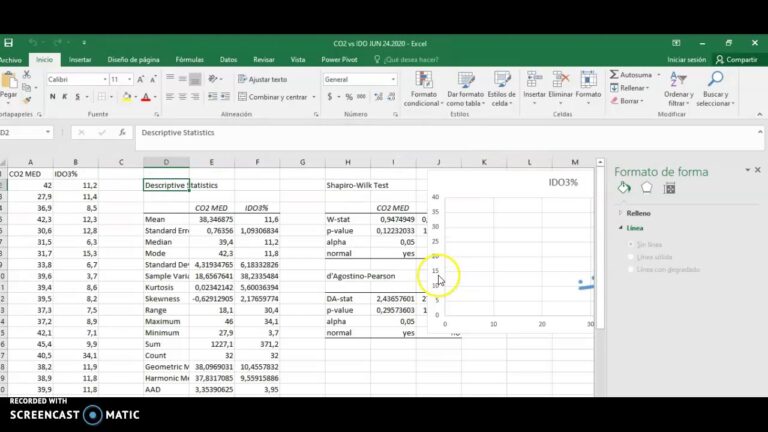
Task: Click the insert function fx icon
Action: [x=122, y=132]
